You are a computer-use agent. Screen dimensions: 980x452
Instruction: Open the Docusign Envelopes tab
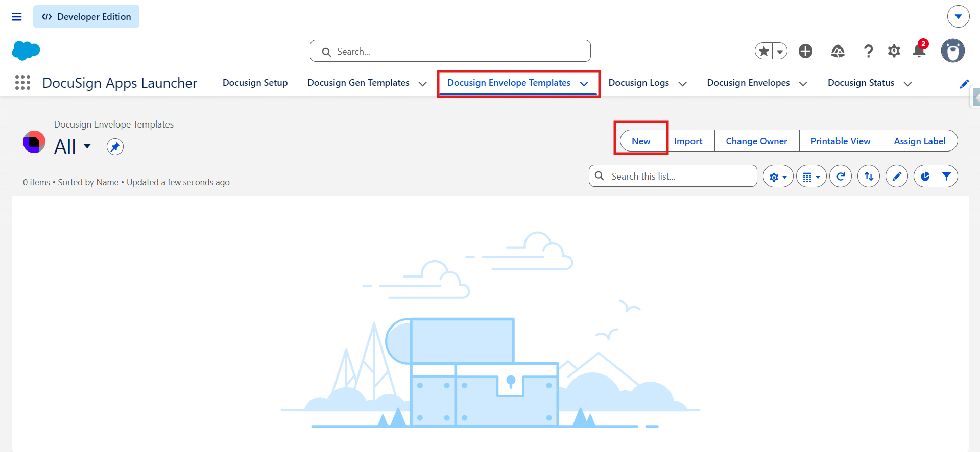pos(748,83)
